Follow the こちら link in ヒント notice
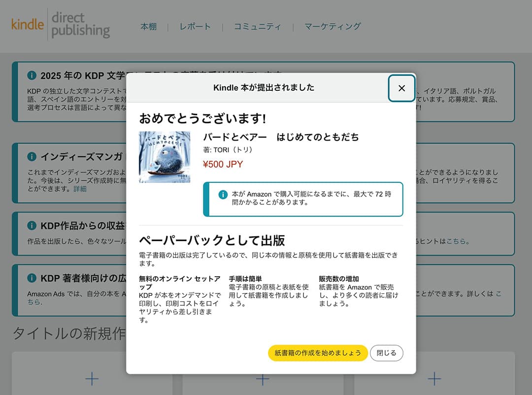This screenshot has height=395, width=532. (456, 241)
